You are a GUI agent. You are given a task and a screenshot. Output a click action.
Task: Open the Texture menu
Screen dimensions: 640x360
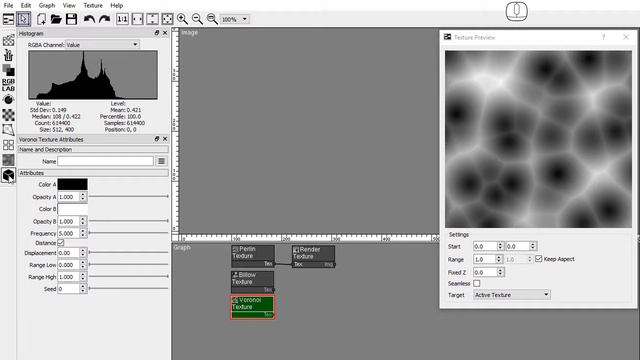click(93, 5)
